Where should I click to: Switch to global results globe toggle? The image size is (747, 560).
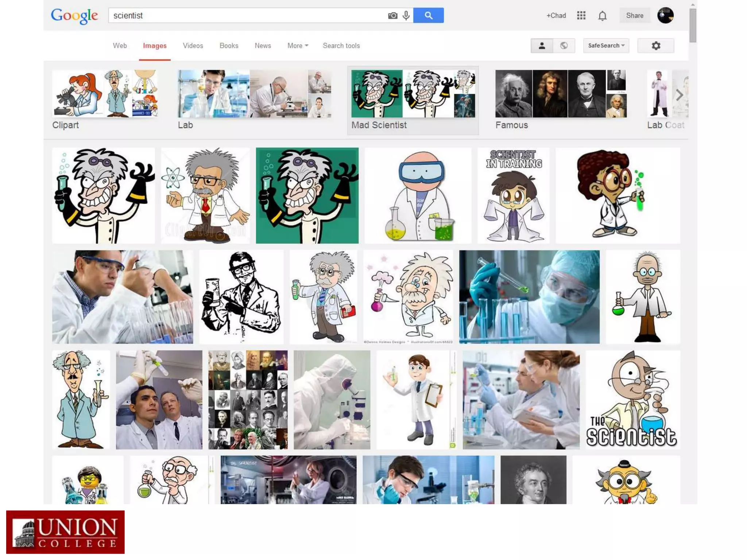(564, 46)
